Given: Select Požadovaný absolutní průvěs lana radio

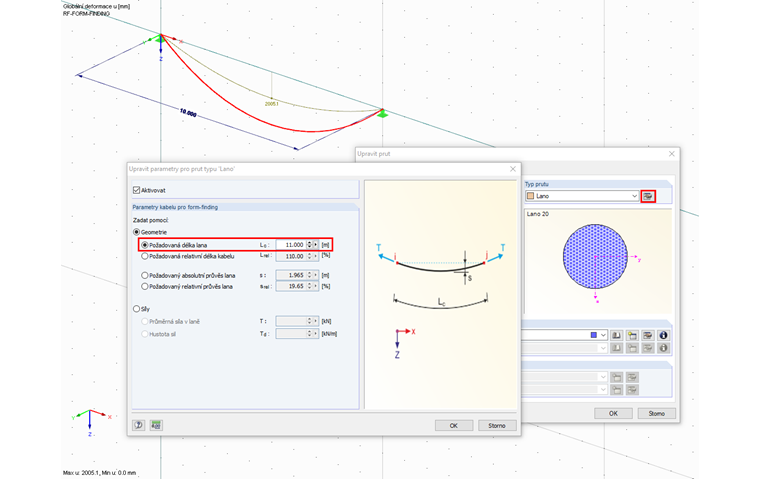Looking at the screenshot, I should [x=144, y=275].
